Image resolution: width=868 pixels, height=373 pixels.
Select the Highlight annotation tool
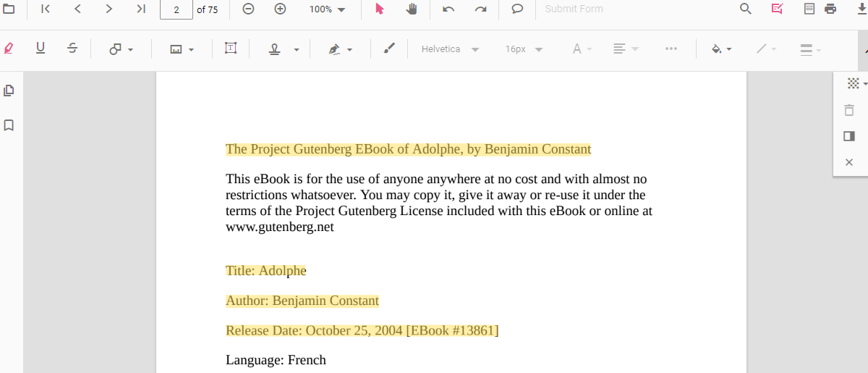(9, 49)
